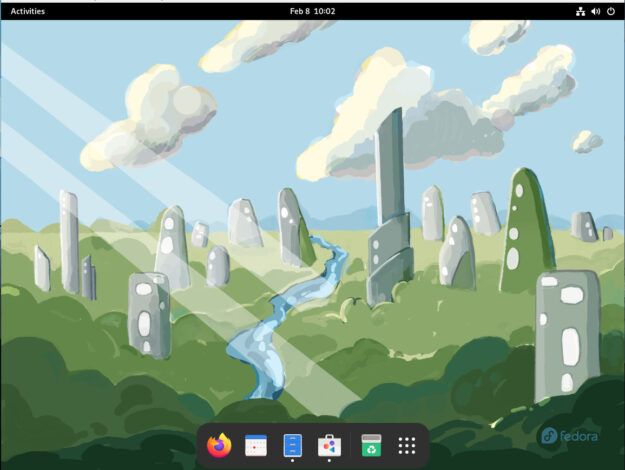Open the Files manager in the dock

(x=293, y=445)
